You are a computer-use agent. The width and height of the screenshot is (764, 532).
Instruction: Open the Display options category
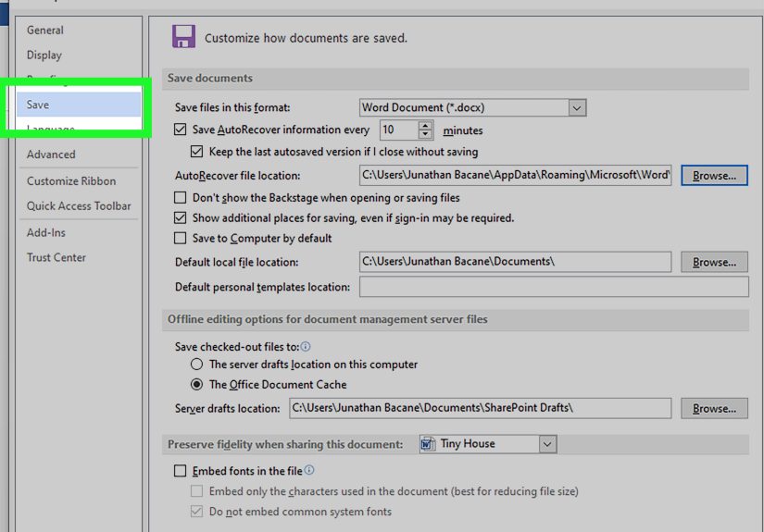click(x=44, y=55)
